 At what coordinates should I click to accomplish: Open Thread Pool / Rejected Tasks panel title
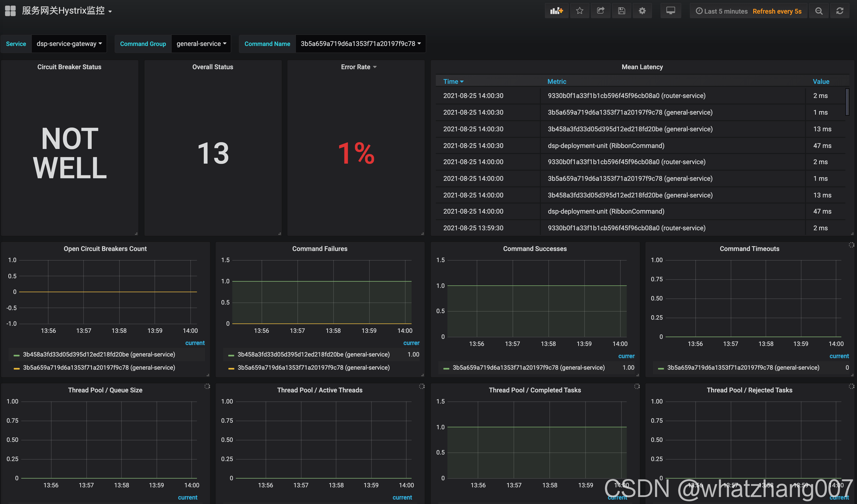pos(749,390)
